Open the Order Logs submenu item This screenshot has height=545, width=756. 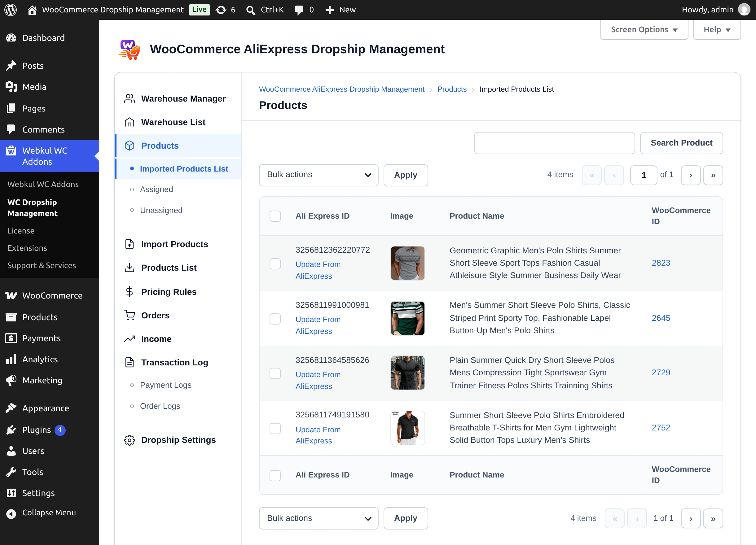(x=160, y=406)
